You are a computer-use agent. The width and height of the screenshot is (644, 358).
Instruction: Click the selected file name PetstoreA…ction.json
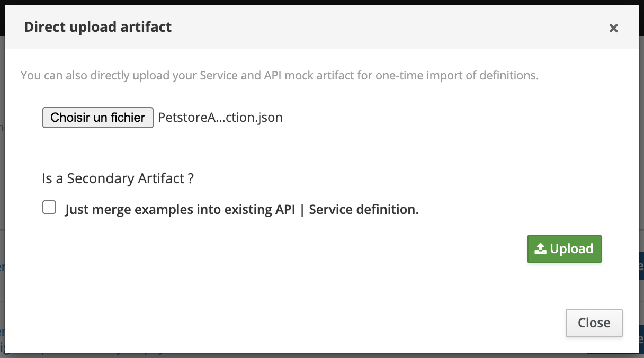(x=220, y=118)
